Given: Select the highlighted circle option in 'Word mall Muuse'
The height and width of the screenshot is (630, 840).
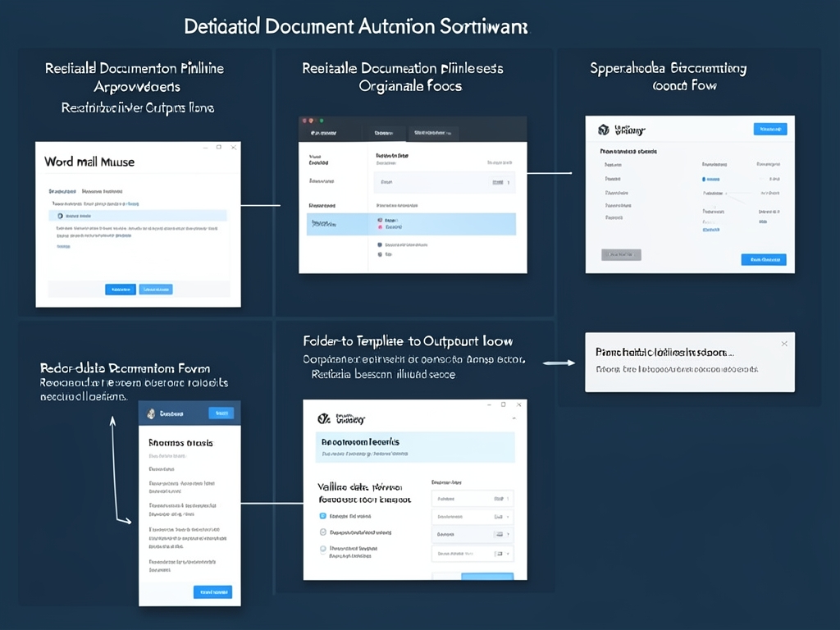Looking at the screenshot, I should tap(60, 216).
